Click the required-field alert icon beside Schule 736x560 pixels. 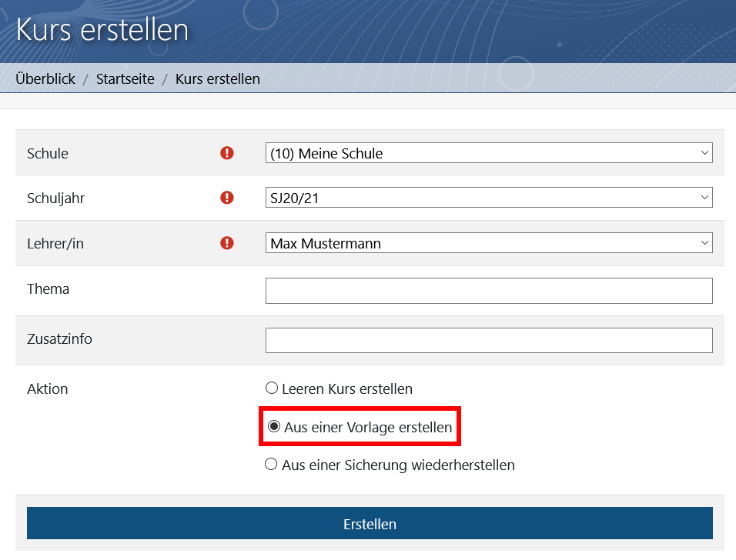[x=226, y=153]
